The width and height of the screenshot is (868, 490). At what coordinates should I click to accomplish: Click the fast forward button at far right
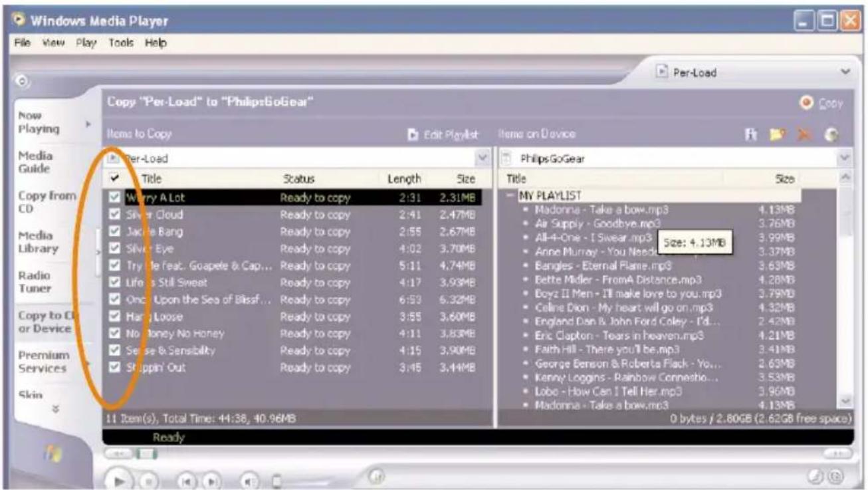click(837, 452)
